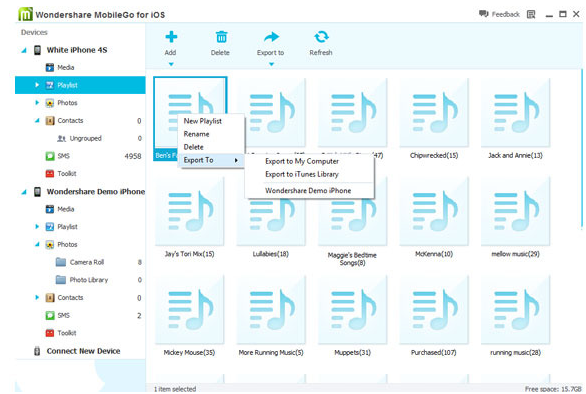The width and height of the screenshot is (586, 394).
Task: Expand the selected Playlist node arrow
Action: (x=37, y=85)
